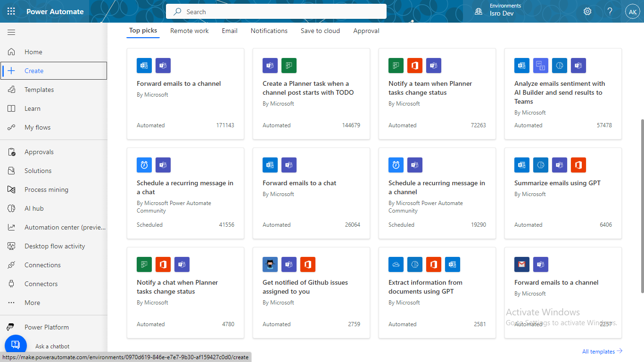Select the Email templates tab
Image resolution: width=644 pixels, height=362 pixels.
pos(230,31)
